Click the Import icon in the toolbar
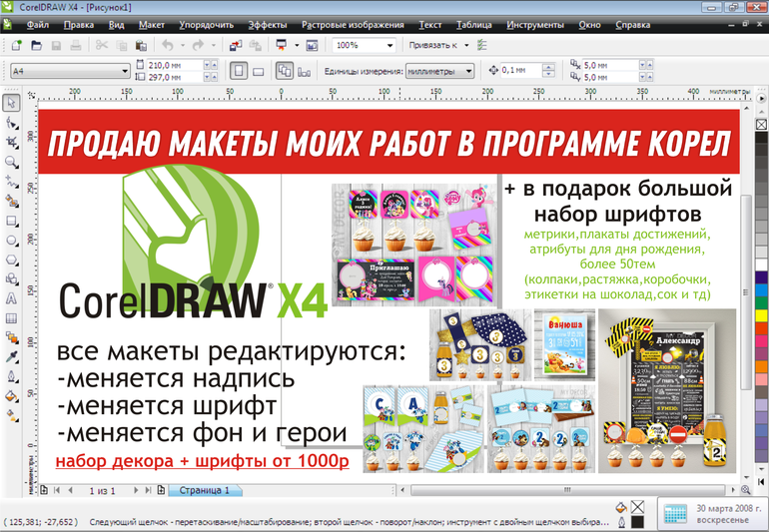Viewport: 769px width, 532px height. click(x=233, y=45)
